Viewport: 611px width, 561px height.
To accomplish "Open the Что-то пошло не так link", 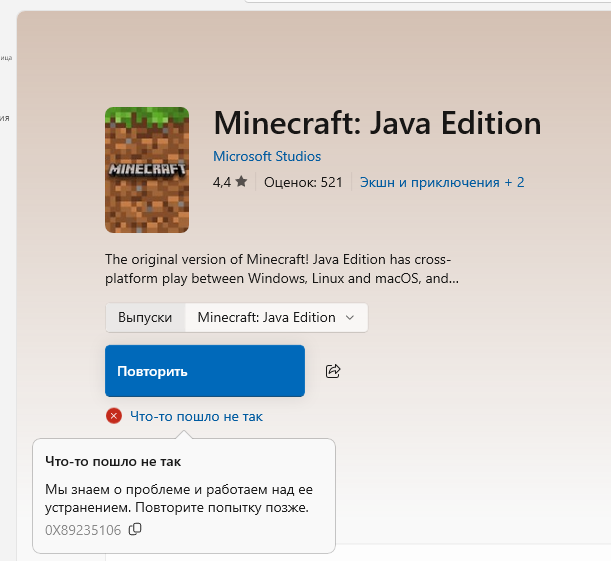I will click(x=196, y=416).
